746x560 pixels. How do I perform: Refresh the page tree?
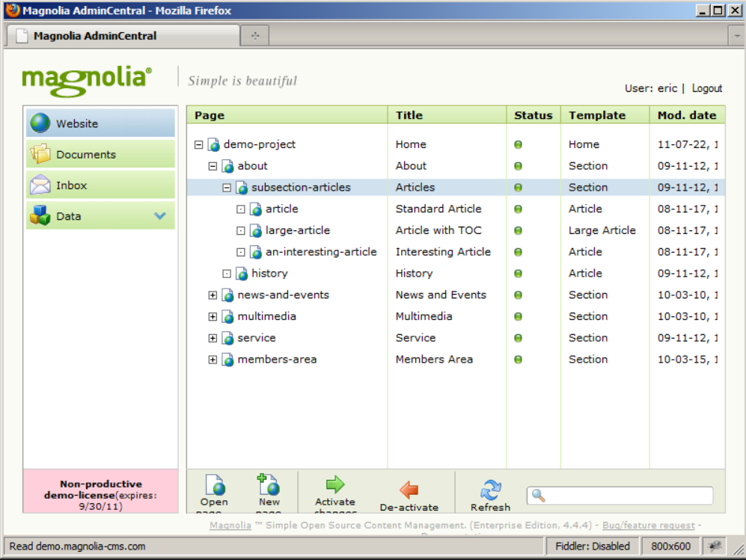point(490,490)
